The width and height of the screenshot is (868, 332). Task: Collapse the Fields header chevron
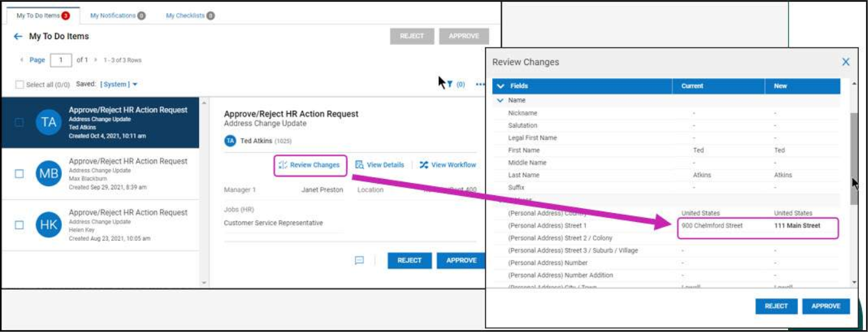(500, 86)
